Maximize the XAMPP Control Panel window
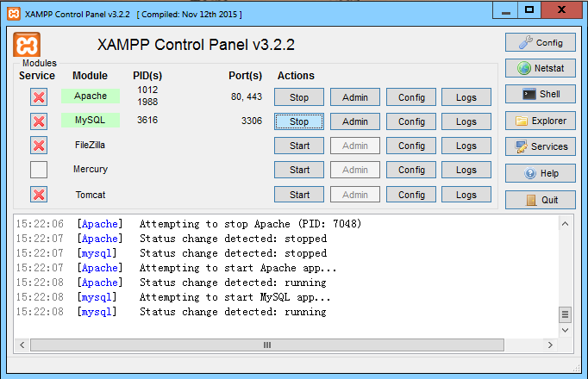The width and height of the screenshot is (588, 379). pos(529,10)
